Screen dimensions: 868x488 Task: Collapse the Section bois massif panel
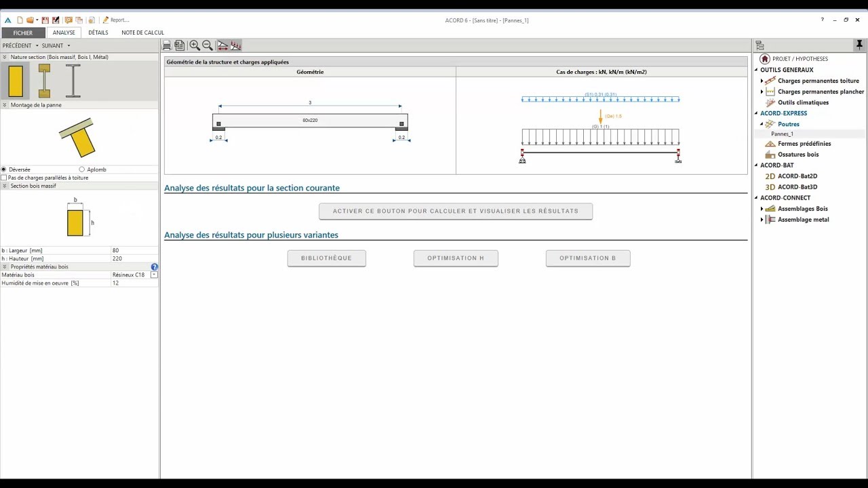pyautogui.click(x=5, y=186)
